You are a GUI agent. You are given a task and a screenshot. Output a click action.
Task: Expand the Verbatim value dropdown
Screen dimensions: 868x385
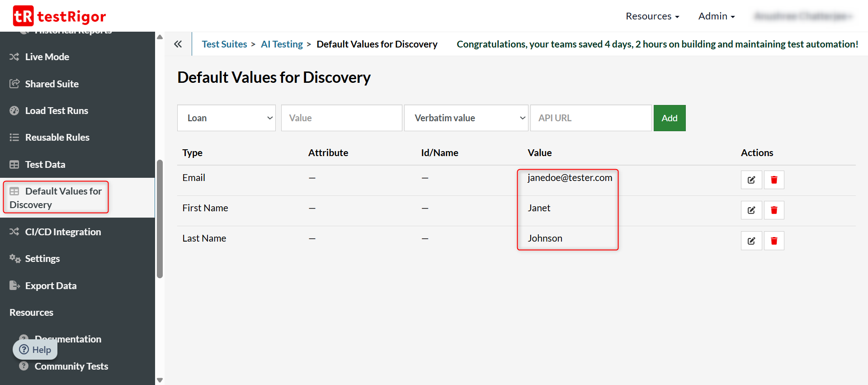(x=466, y=118)
